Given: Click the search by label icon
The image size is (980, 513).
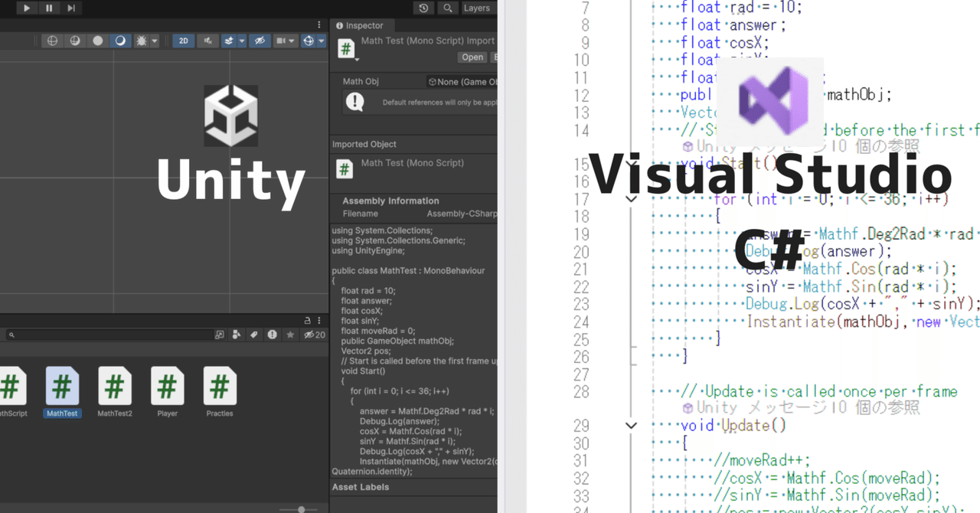Looking at the screenshot, I should pyautogui.click(x=254, y=335).
